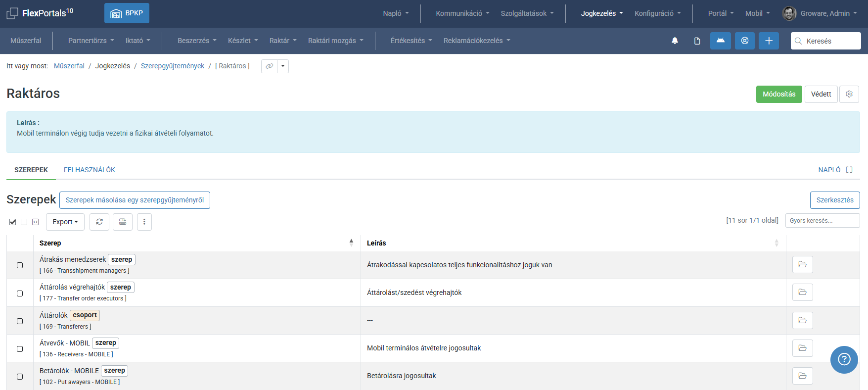Image resolution: width=868 pixels, height=390 pixels.
Task: Open the Groware, Admin user menu
Action: tap(828, 13)
